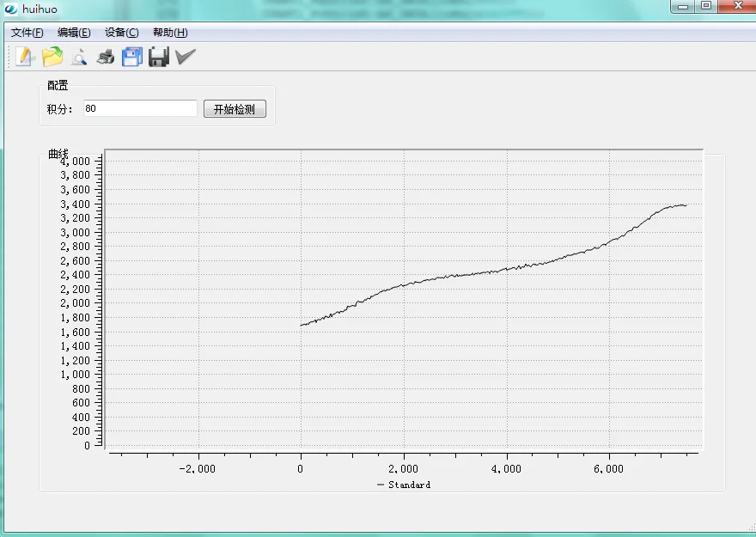Viewport: 756px width, 537px height.
Task: Click the 200 y-axis label
Action: (x=81, y=431)
